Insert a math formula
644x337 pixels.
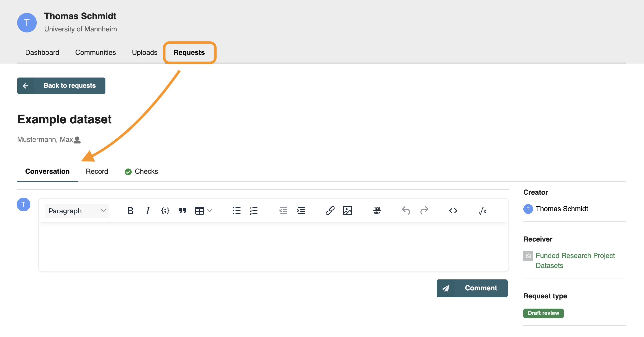(x=483, y=211)
